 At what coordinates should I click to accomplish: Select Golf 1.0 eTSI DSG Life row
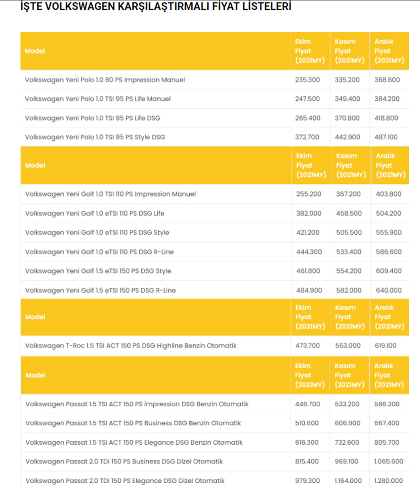click(x=214, y=213)
